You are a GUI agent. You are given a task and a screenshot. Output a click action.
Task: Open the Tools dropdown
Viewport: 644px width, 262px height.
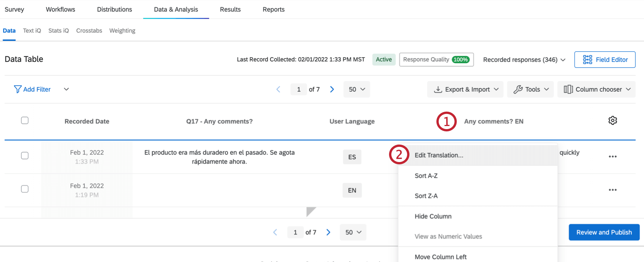pos(530,89)
